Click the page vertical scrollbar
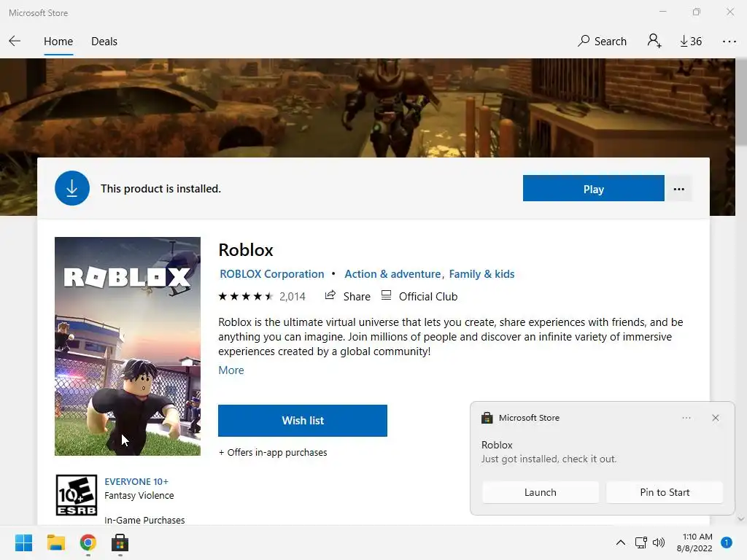Screen dimensions: 747x560 click(x=741, y=102)
